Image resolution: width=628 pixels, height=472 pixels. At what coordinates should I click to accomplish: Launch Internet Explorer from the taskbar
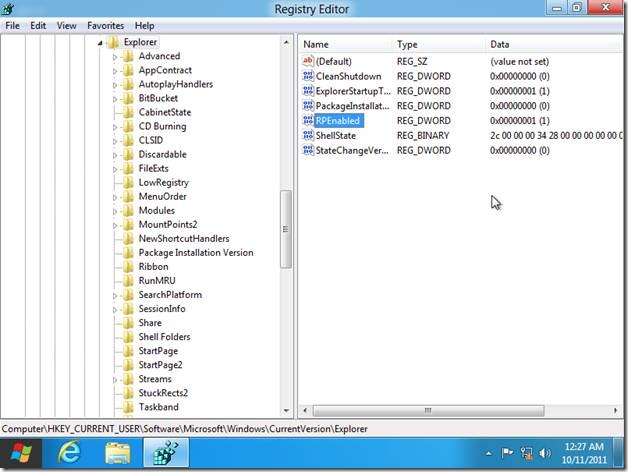point(70,453)
